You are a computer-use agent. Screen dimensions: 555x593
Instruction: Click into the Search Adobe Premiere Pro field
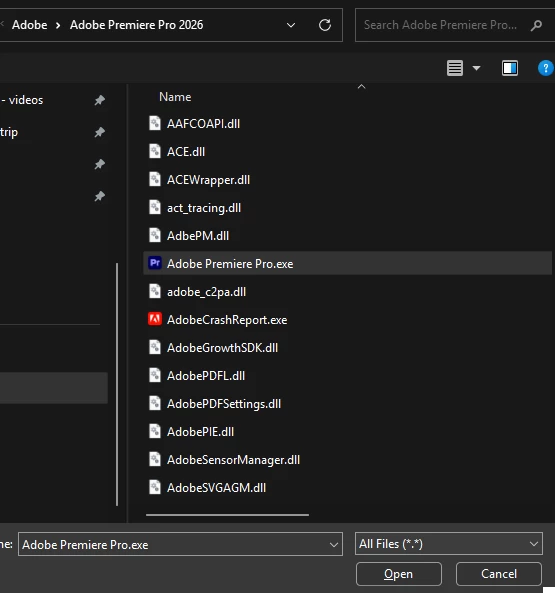tap(440, 25)
